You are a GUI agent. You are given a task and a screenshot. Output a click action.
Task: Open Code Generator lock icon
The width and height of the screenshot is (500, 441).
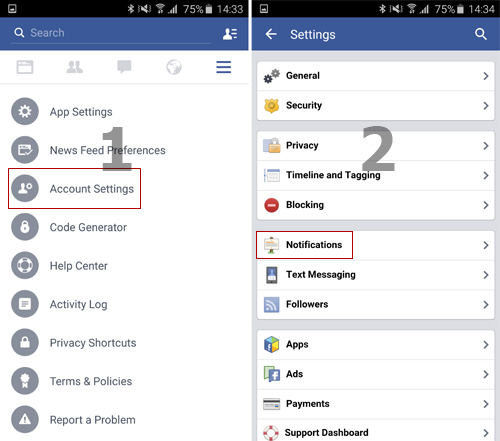[25, 227]
